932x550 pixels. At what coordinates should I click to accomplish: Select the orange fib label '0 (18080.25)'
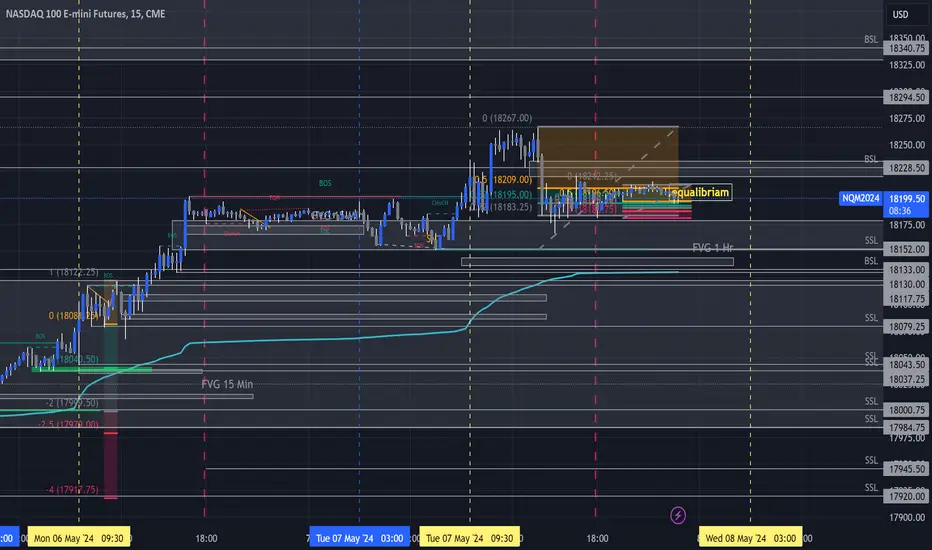pos(74,316)
